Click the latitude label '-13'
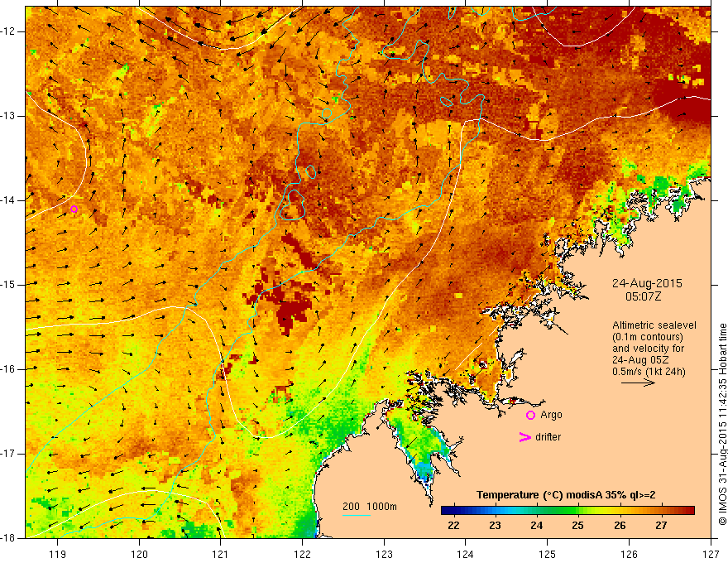The width and height of the screenshot is (728, 563). coord(8,116)
